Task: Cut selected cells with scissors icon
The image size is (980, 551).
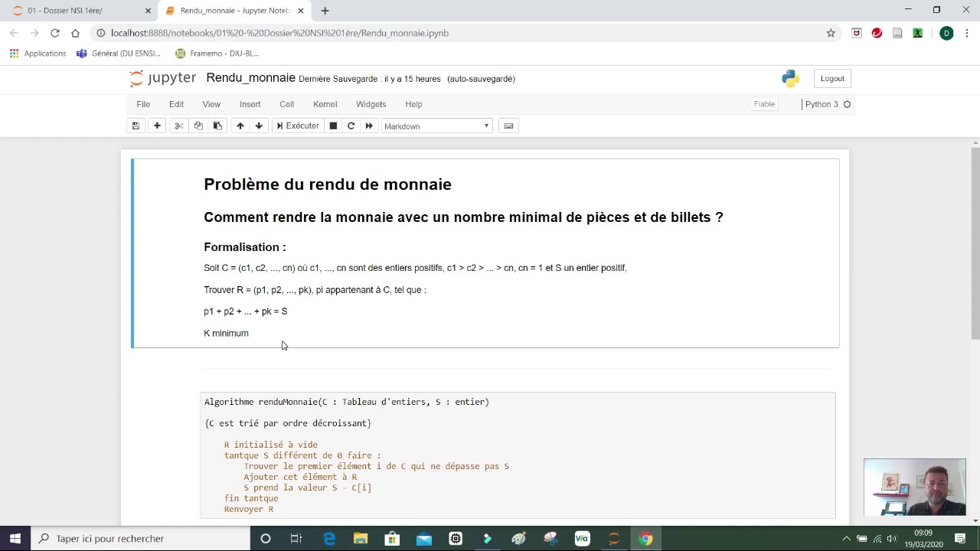Action: click(x=179, y=126)
